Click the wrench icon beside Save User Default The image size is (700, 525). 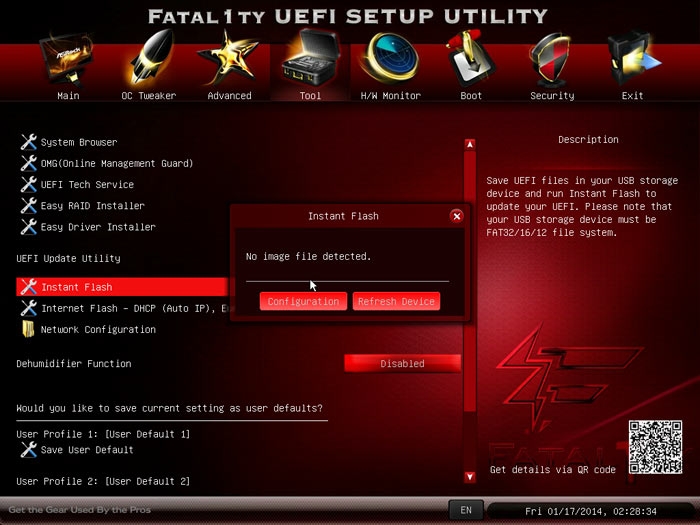tap(29, 450)
